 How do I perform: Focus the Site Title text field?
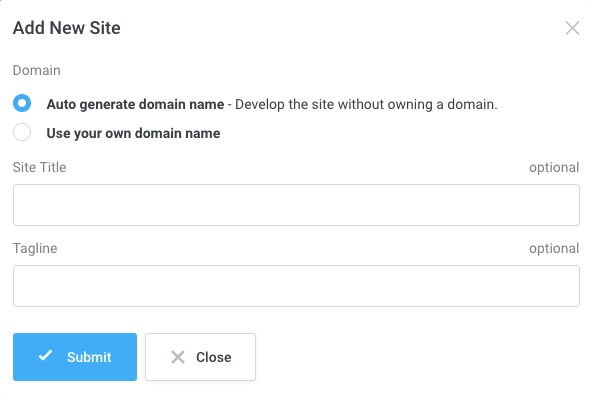(296, 205)
